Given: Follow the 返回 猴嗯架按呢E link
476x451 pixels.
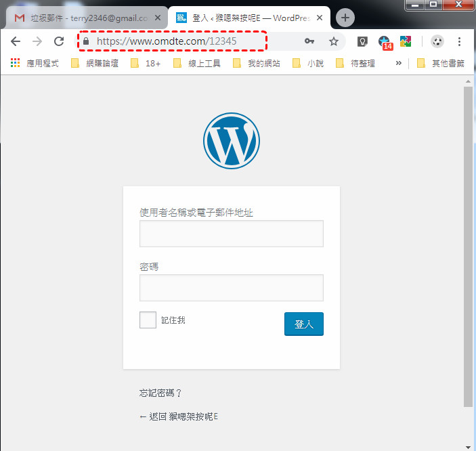Looking at the screenshot, I should [179, 416].
